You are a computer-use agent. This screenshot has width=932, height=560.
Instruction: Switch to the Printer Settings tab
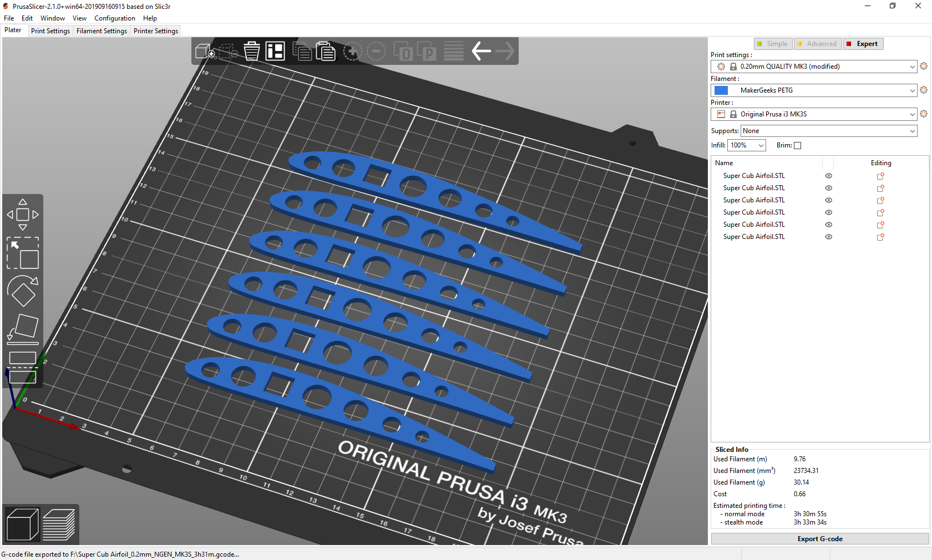pos(156,31)
